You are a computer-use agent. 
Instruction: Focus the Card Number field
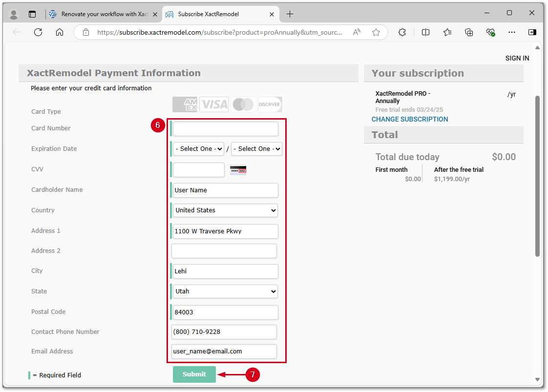tap(226, 129)
